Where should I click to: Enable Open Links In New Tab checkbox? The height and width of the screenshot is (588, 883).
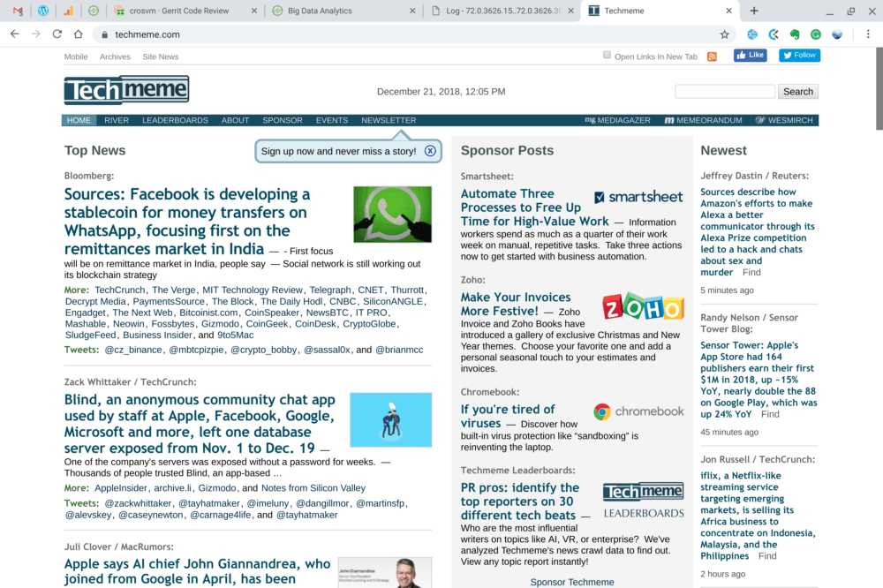coord(607,56)
